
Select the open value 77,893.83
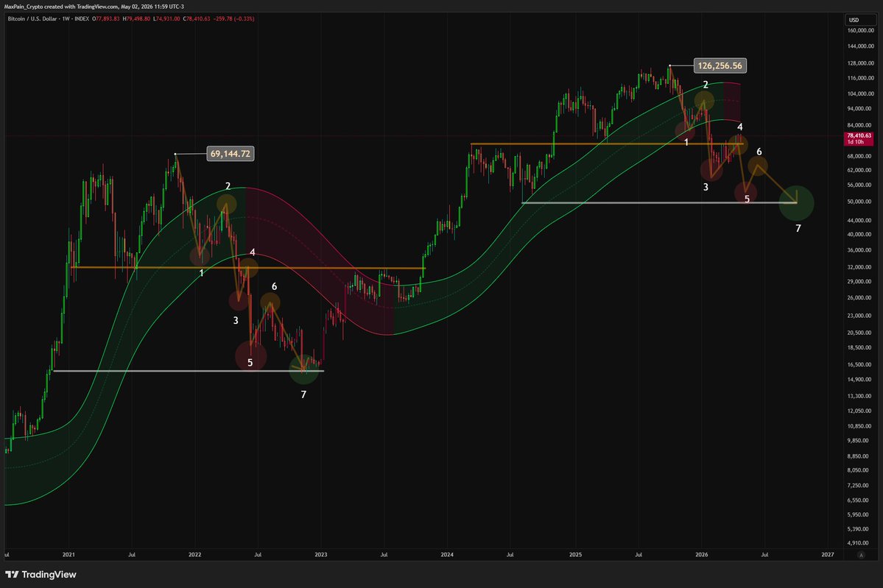107,18
